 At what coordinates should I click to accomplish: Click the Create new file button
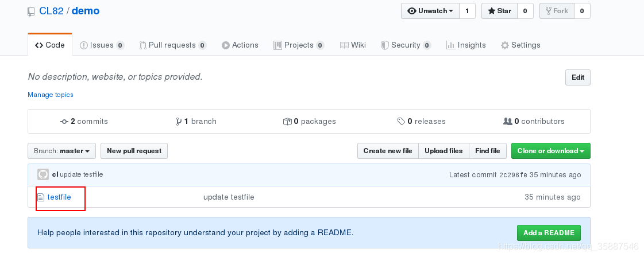coord(388,151)
